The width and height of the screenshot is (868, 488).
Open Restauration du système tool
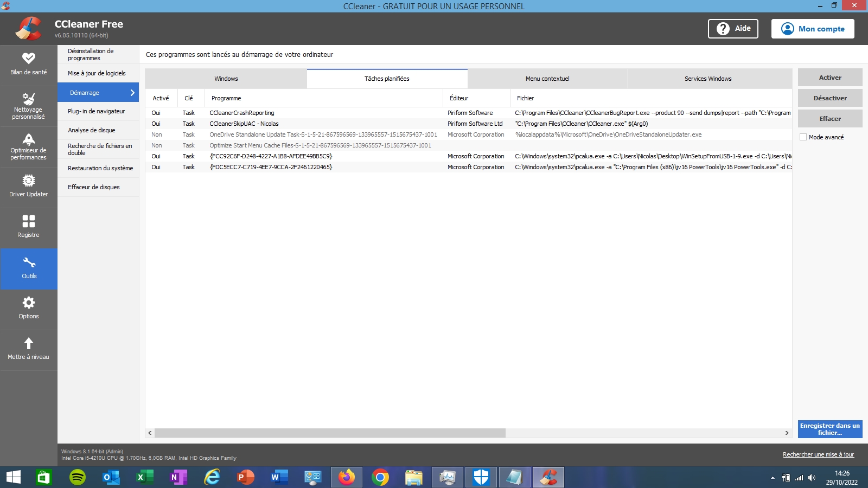tap(98, 168)
